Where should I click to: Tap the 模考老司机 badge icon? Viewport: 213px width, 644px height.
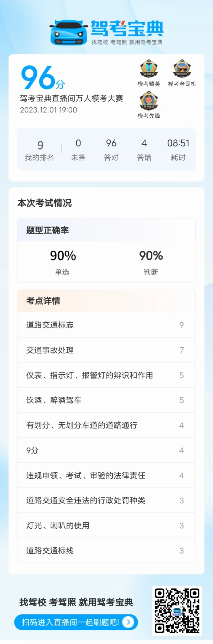tap(182, 69)
